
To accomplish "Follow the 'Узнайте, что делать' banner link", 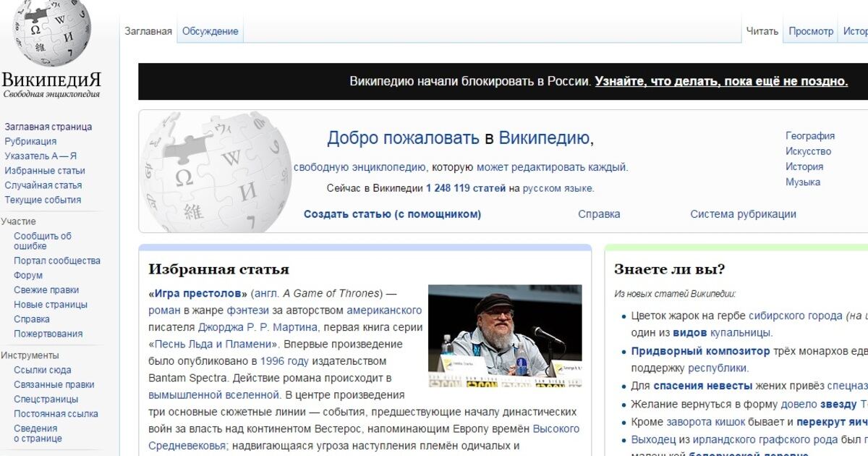I will click(x=721, y=81).
